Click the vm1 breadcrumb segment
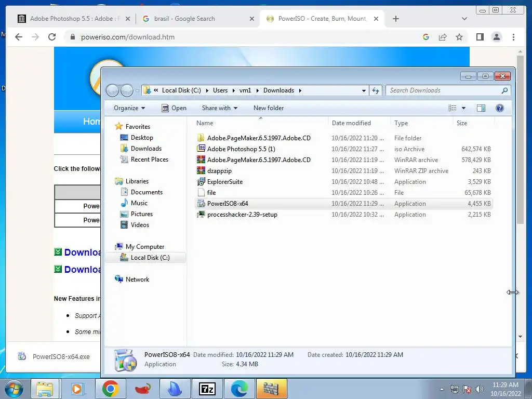 tap(245, 90)
